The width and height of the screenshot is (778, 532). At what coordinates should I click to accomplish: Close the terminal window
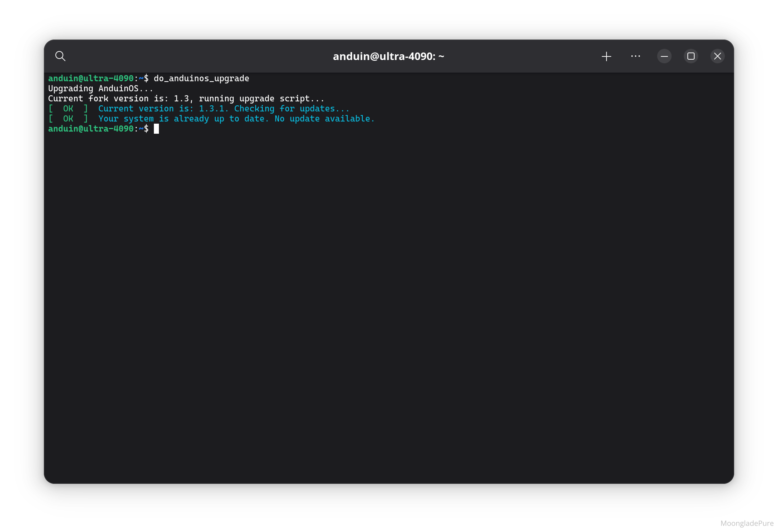(x=717, y=56)
